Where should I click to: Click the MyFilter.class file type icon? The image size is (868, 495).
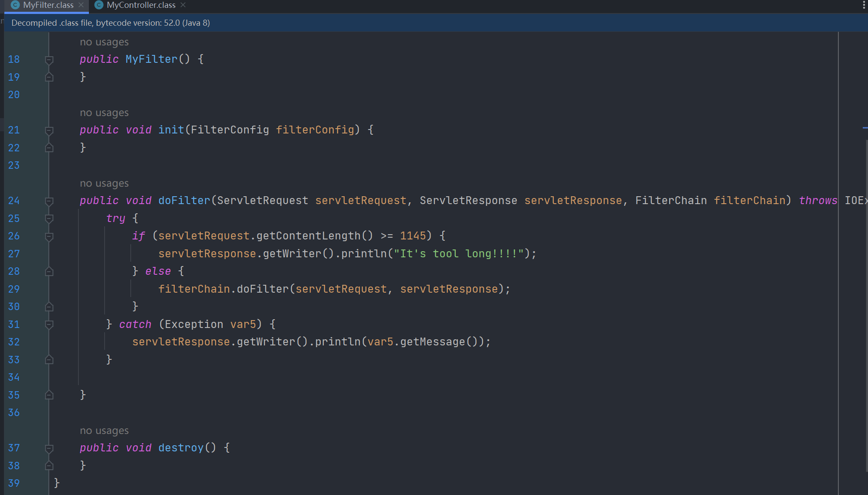coord(16,5)
